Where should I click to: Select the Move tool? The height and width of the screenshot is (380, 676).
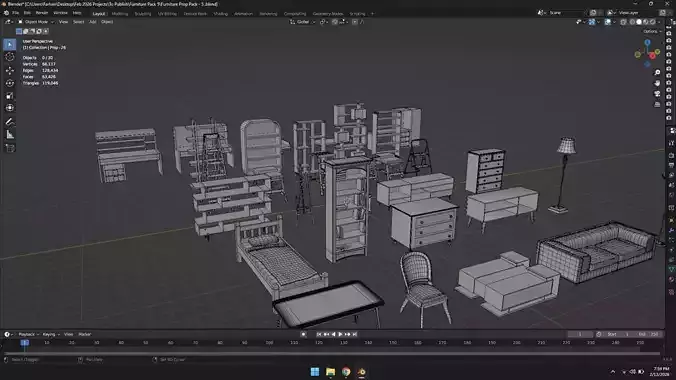(9, 70)
